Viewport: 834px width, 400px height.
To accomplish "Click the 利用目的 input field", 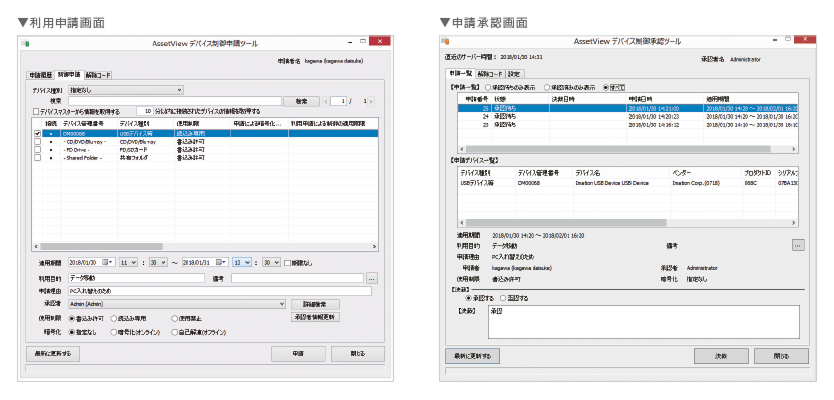I will (x=136, y=278).
